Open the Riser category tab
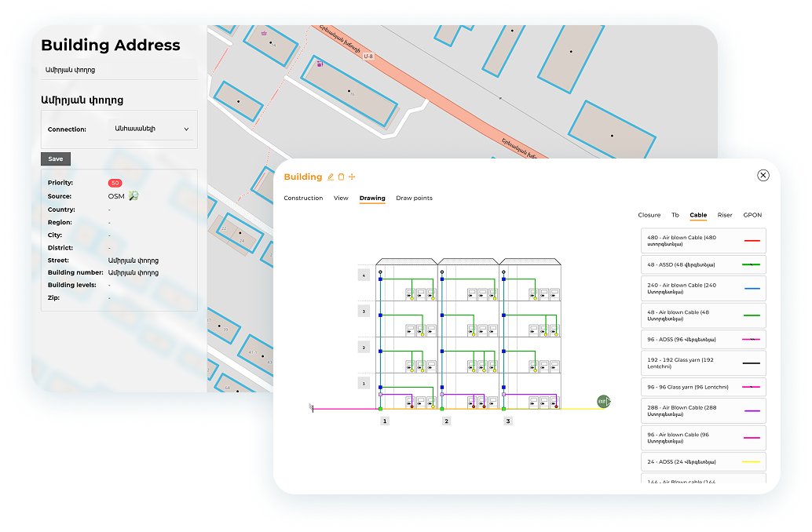The image size is (812, 532). tap(724, 215)
